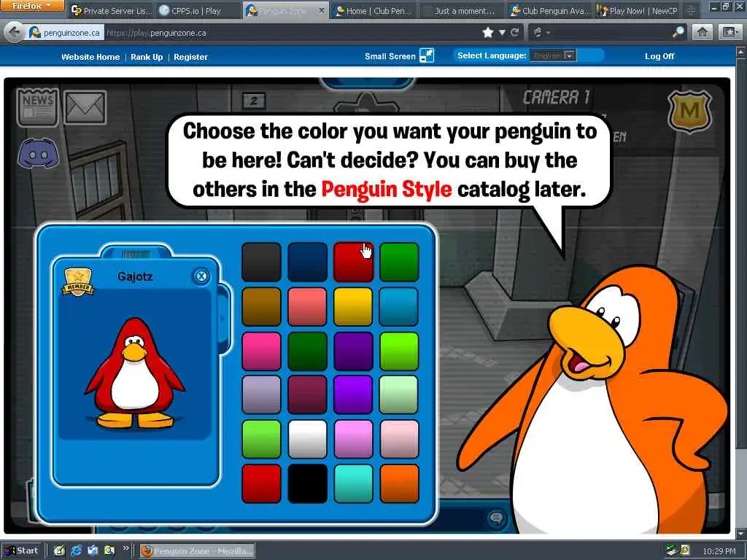This screenshot has height=560, width=747.
Task: Expand the player card side tab
Action: point(223,318)
